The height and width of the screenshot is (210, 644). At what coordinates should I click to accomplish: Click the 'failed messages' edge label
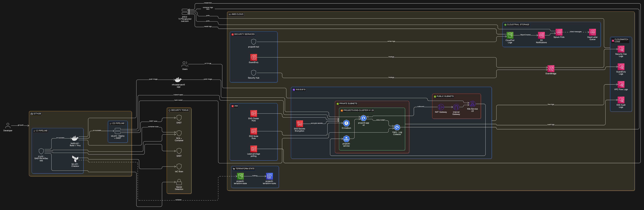tap(576, 32)
